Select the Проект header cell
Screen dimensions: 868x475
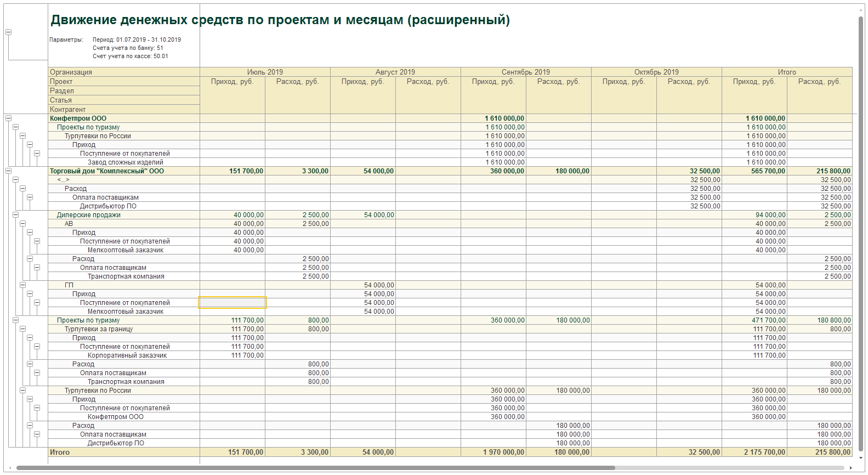point(124,81)
